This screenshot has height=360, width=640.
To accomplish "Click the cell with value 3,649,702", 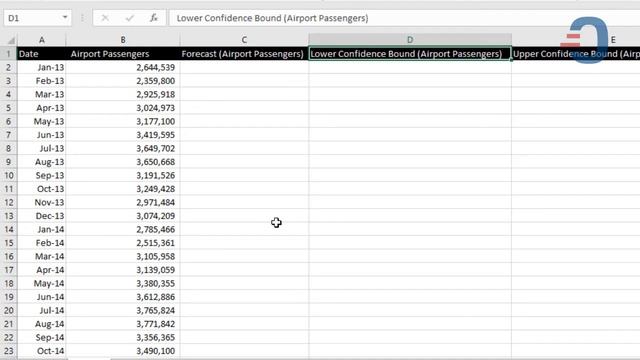I will [x=122, y=148].
